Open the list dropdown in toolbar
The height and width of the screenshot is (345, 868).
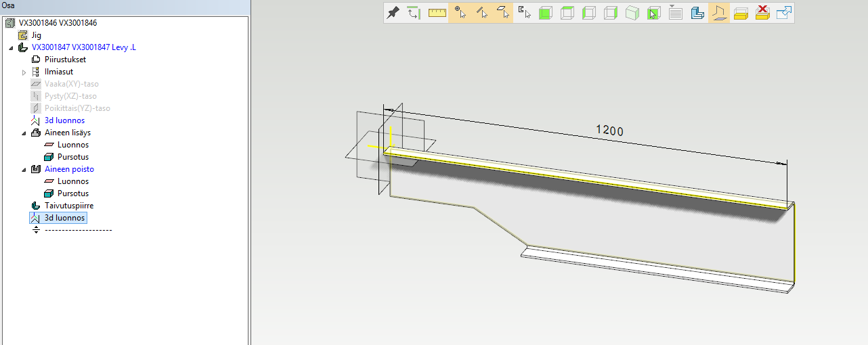point(675,12)
